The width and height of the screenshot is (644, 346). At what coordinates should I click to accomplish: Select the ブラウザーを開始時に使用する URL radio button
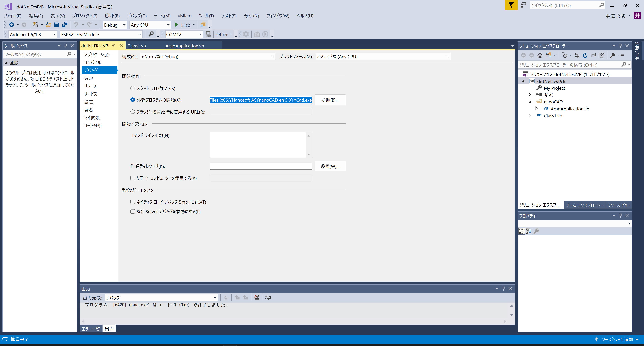tap(133, 112)
